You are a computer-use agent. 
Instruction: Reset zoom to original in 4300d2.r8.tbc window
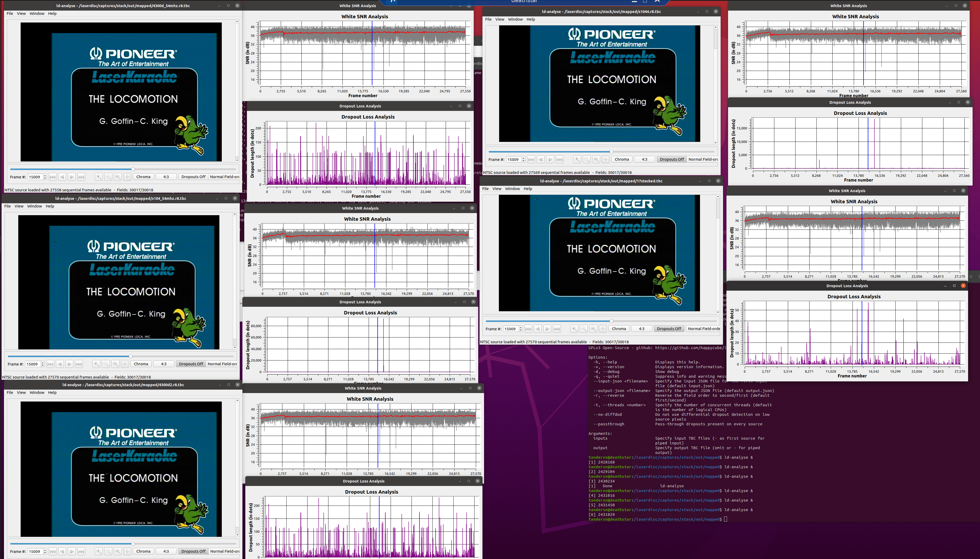[118, 551]
